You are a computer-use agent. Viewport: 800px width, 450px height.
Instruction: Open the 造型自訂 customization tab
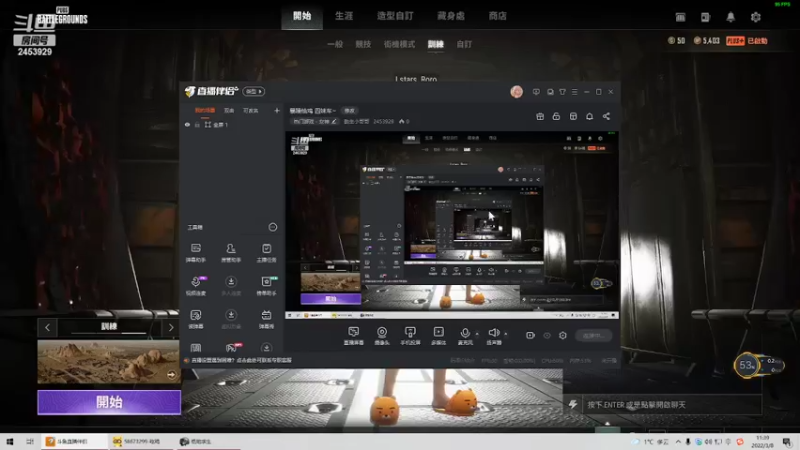click(395, 16)
